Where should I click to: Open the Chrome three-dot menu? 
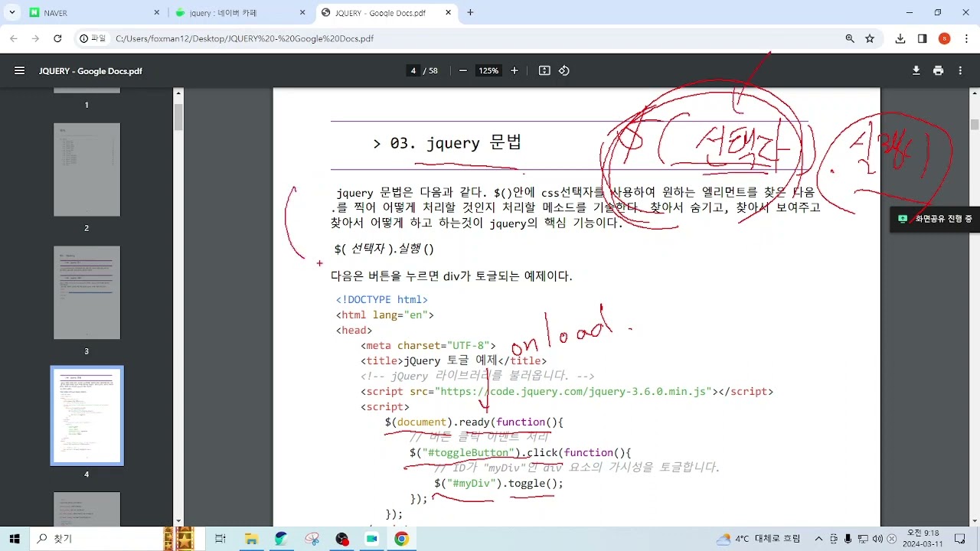965,38
